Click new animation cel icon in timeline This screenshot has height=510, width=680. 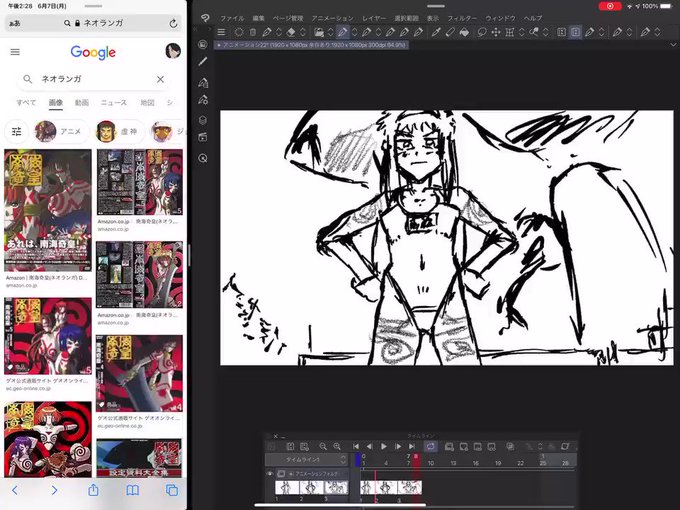(464, 446)
